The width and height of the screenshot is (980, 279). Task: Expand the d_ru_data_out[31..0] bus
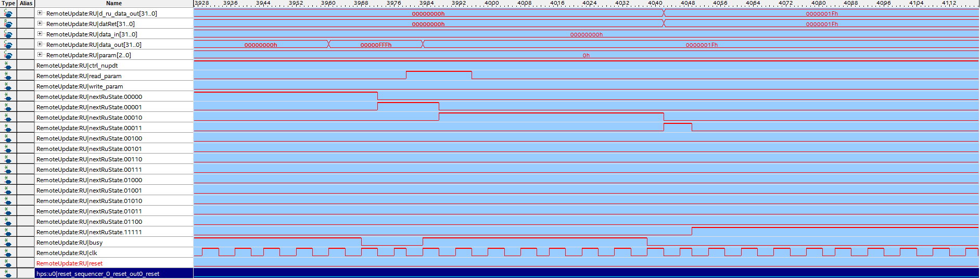(40, 13)
